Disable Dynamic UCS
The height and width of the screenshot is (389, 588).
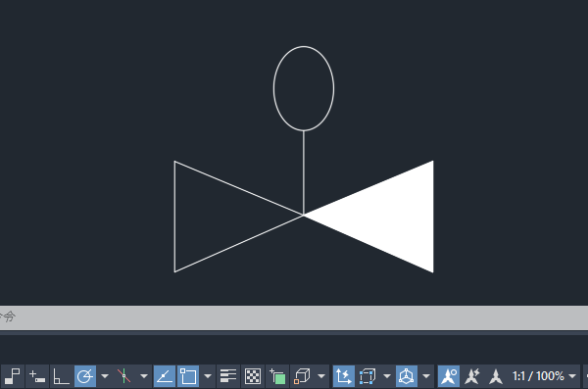[344, 376]
